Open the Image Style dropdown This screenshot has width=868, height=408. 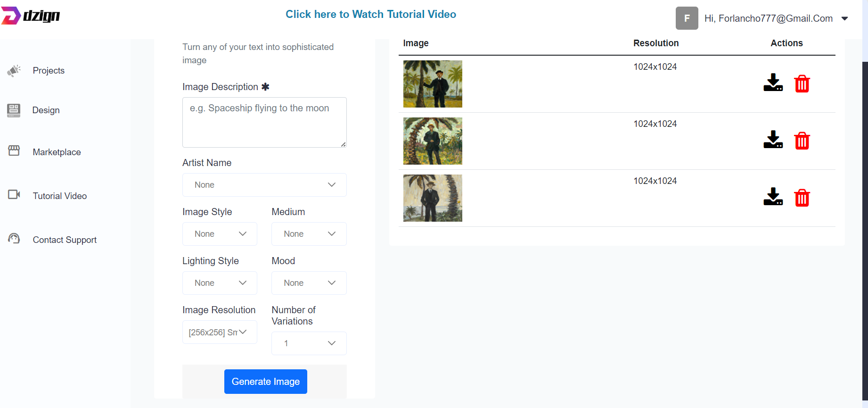(220, 234)
